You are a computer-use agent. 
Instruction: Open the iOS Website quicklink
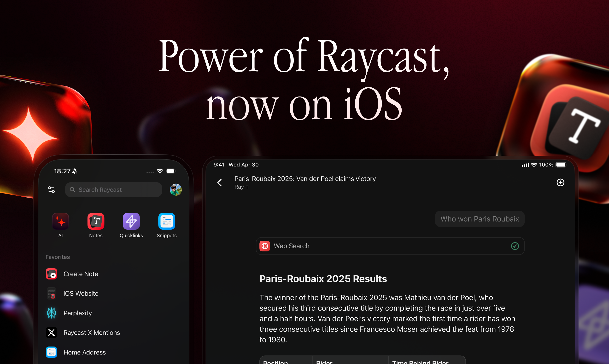(x=51, y=293)
